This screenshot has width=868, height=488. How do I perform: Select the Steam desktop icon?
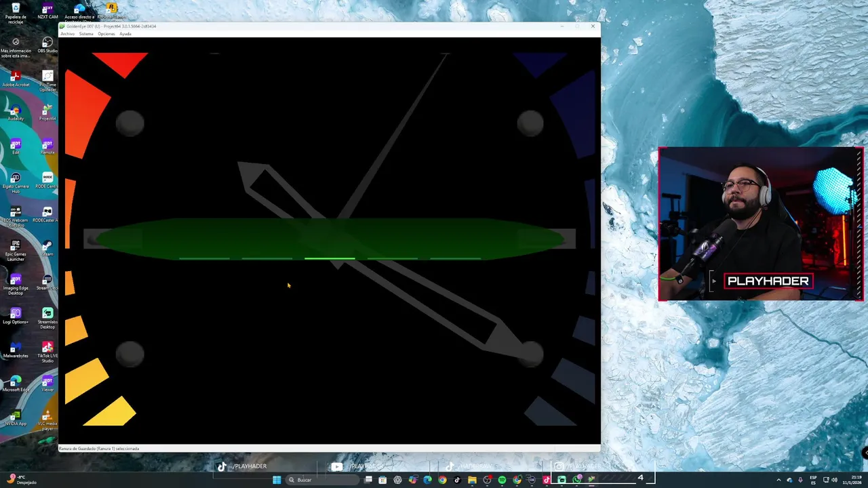point(47,249)
